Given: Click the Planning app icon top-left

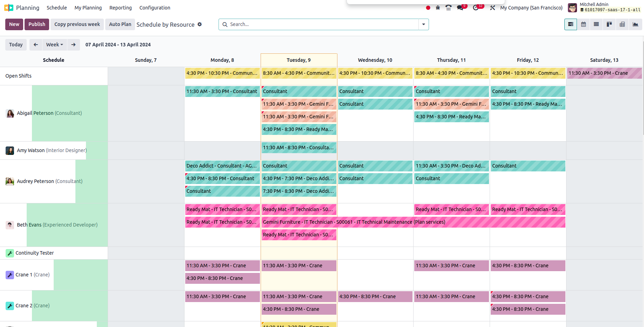Looking at the screenshot, I should 8,7.
